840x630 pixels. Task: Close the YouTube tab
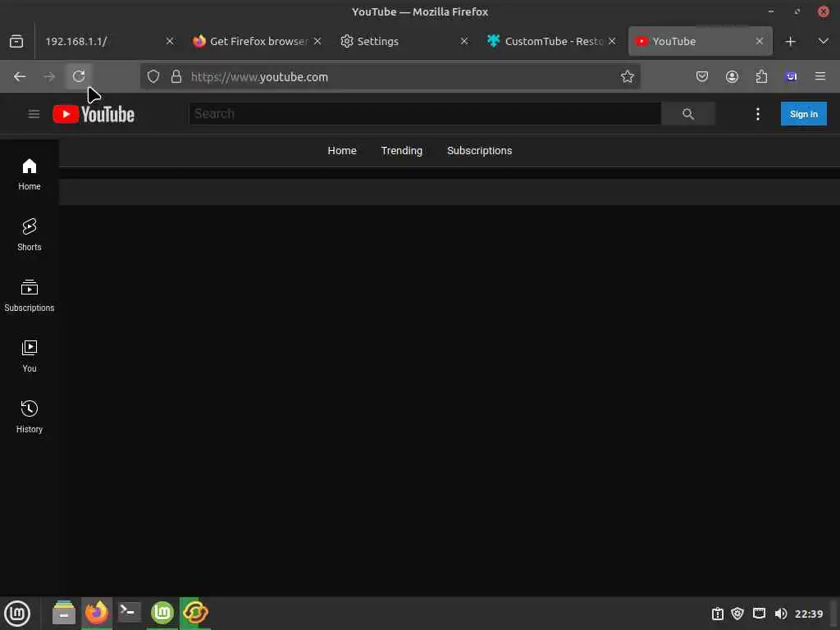pos(759,41)
